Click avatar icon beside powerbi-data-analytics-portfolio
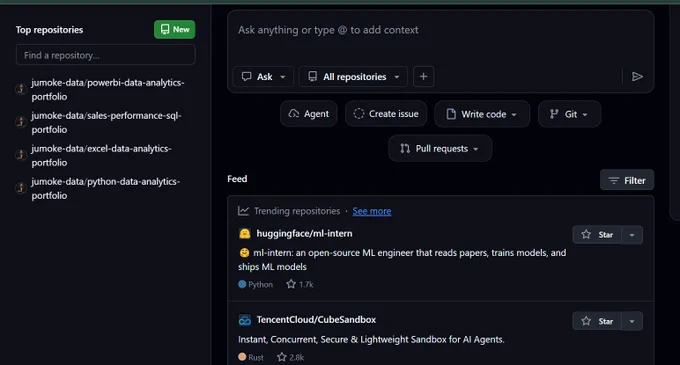This screenshot has height=365, width=680. tap(21, 89)
